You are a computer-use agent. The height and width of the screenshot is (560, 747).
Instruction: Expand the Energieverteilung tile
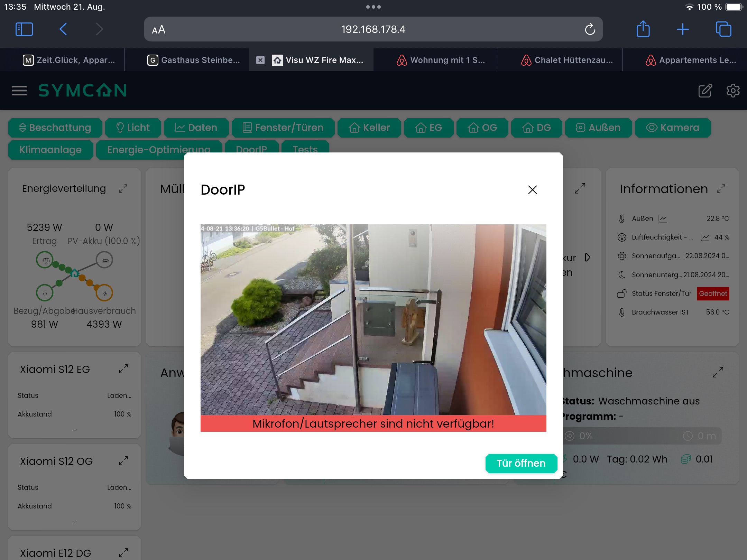[x=123, y=189]
